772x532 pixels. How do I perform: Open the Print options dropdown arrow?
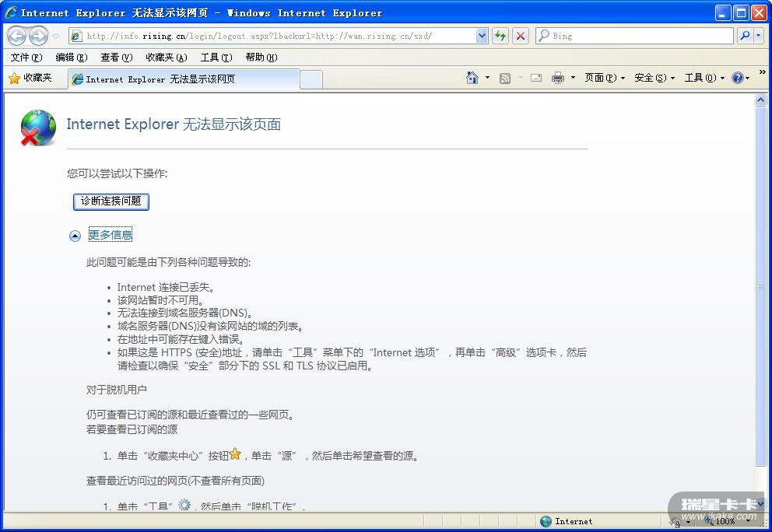pos(573,78)
